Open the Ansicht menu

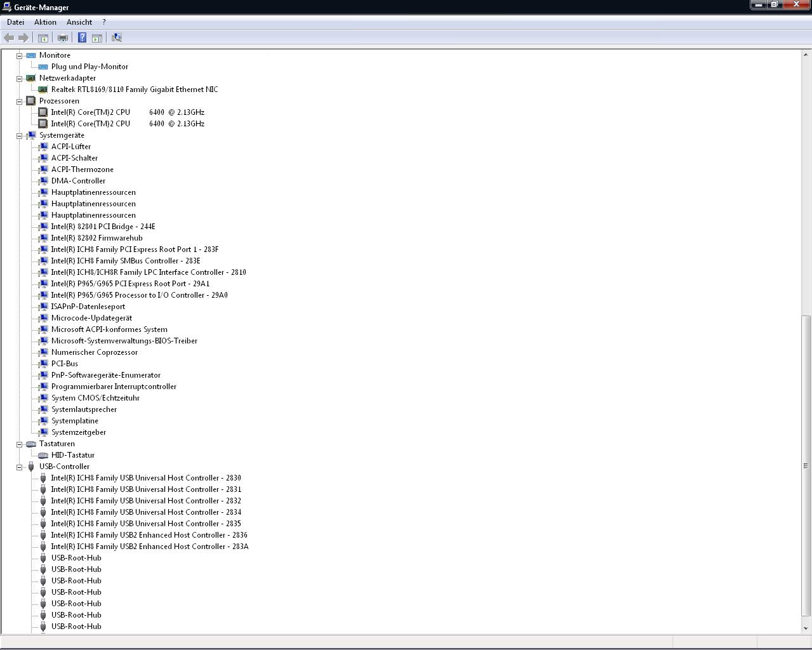79,22
